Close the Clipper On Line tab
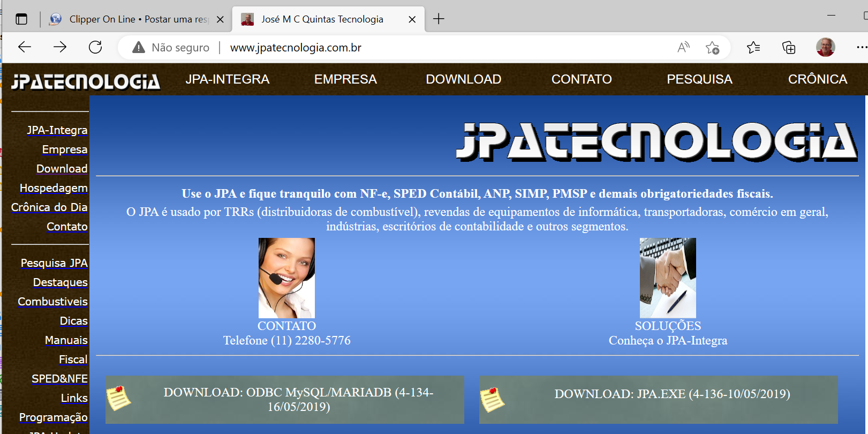868x434 pixels. pos(220,19)
